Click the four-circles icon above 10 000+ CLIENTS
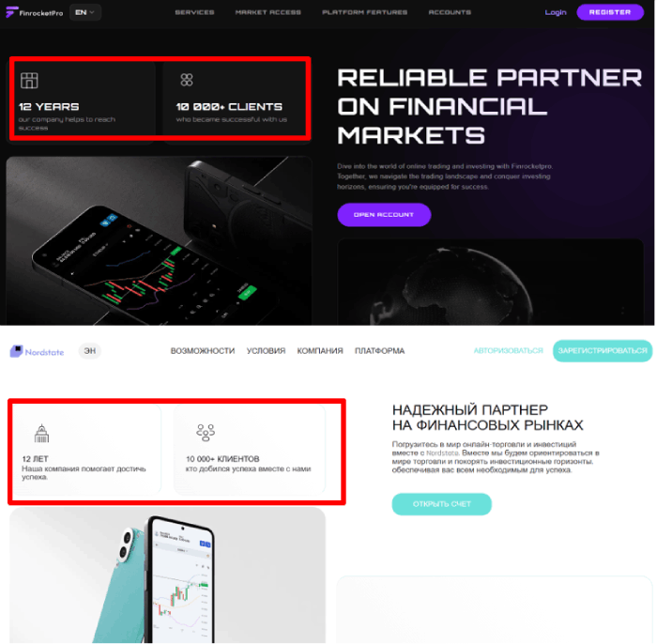This screenshot has width=657, height=644. (187, 80)
